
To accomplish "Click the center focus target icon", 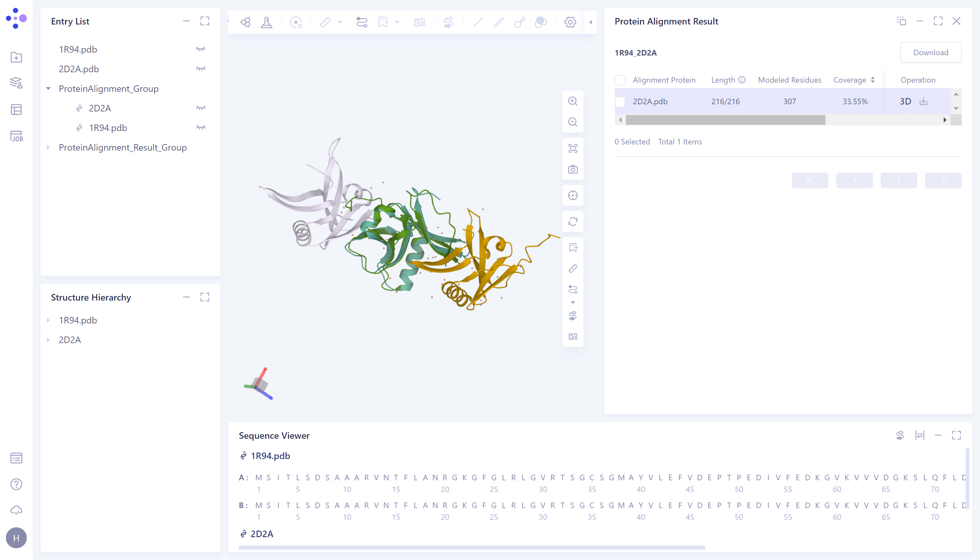I will click(572, 195).
